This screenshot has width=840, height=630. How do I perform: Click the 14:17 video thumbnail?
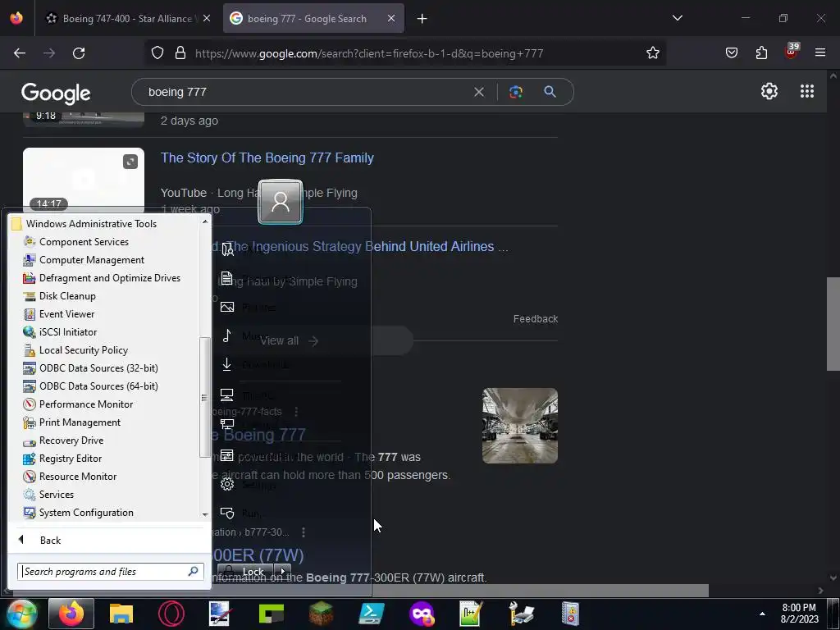(84, 180)
